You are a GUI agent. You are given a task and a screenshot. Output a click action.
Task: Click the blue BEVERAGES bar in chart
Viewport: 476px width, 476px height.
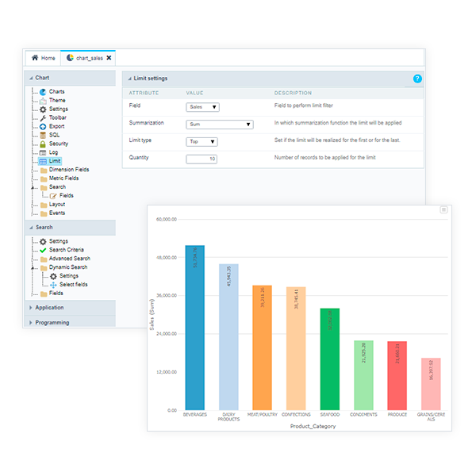click(x=195, y=333)
